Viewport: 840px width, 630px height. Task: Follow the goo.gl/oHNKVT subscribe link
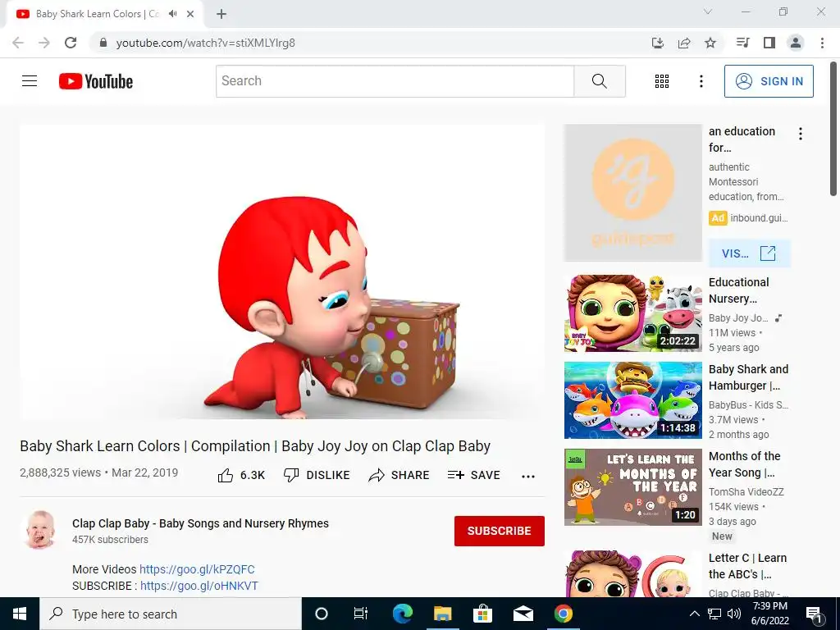click(199, 586)
